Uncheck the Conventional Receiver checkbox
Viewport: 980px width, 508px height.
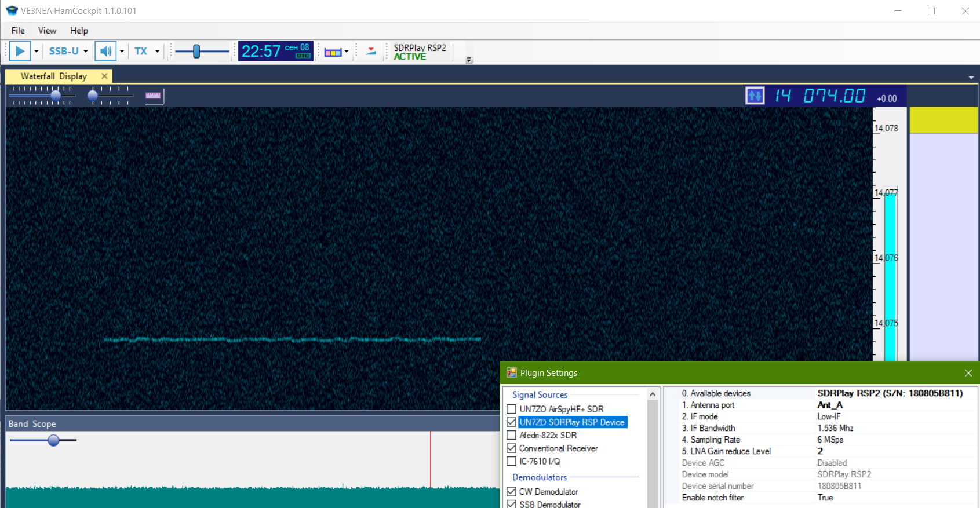pyautogui.click(x=511, y=448)
